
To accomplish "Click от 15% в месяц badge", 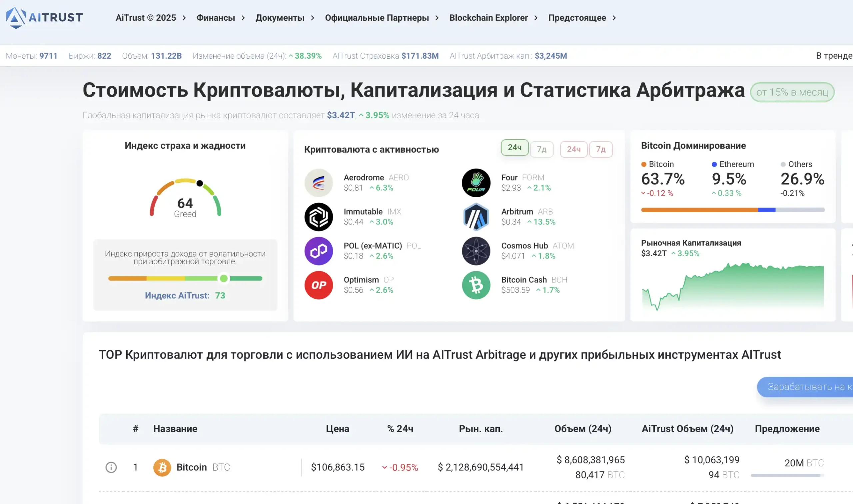I will tap(792, 92).
